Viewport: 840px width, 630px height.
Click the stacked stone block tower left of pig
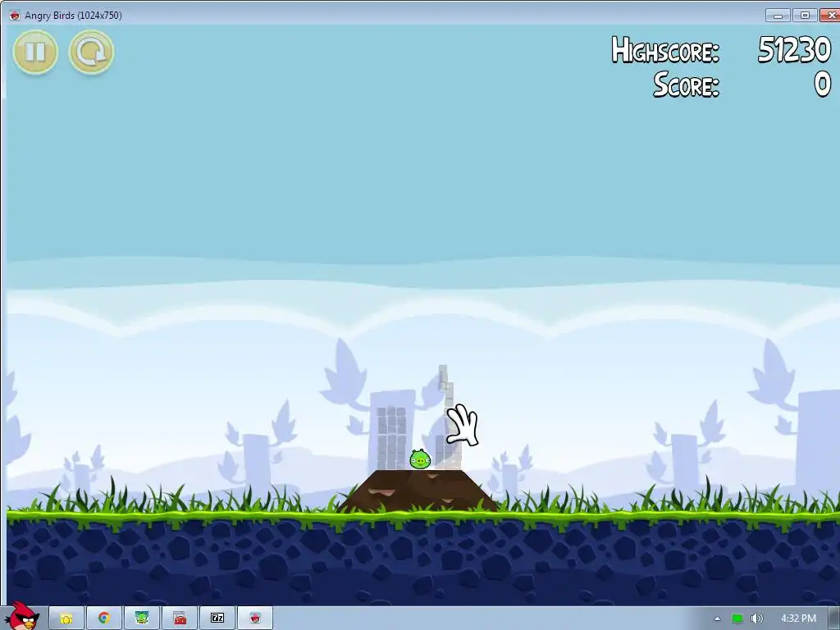(391, 438)
